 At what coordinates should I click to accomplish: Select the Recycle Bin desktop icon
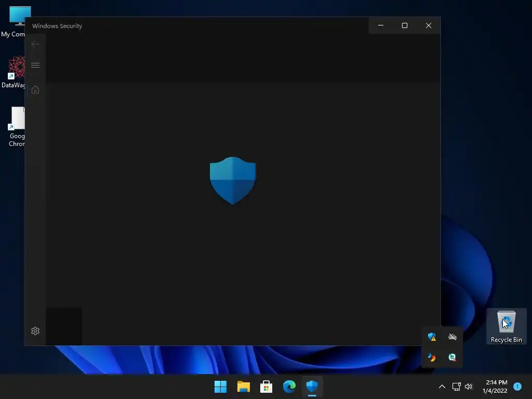point(507,326)
